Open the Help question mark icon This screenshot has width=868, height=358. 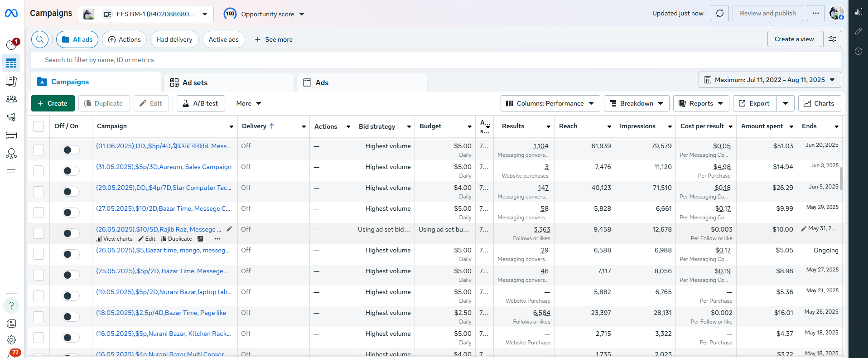11,305
